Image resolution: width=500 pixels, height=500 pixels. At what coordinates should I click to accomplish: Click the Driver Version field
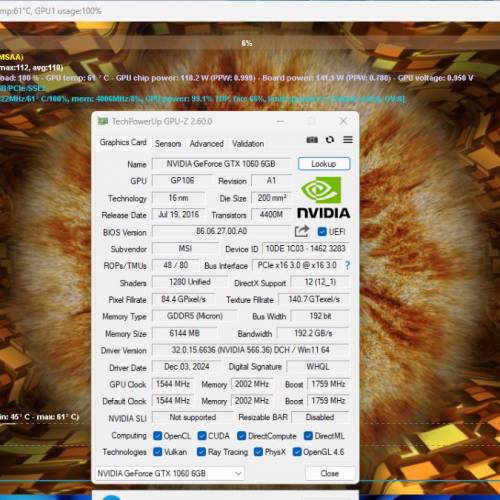point(250,350)
